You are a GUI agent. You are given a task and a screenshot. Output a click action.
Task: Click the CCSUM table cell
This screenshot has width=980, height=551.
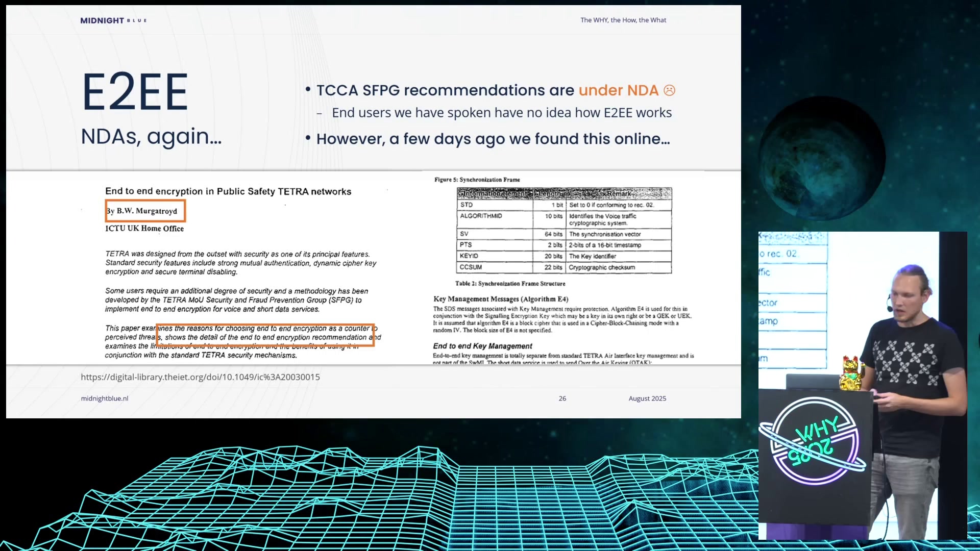click(495, 267)
